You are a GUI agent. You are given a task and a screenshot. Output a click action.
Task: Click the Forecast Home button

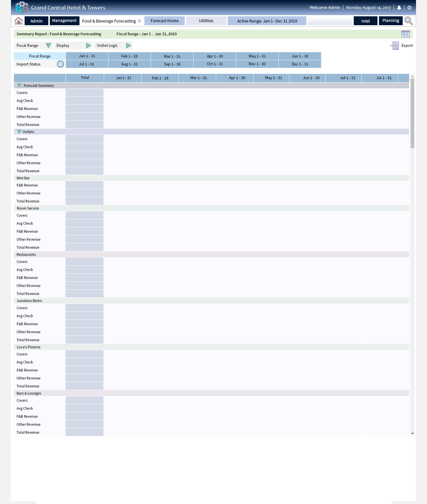[165, 21]
